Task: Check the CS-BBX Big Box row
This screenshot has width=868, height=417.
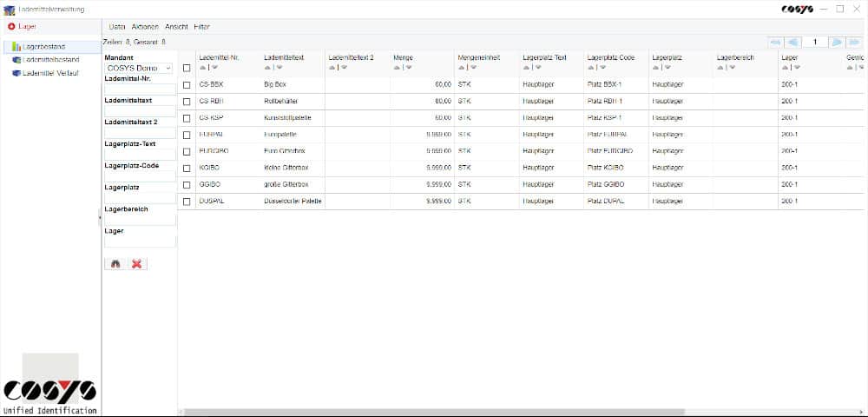Action: click(187, 85)
